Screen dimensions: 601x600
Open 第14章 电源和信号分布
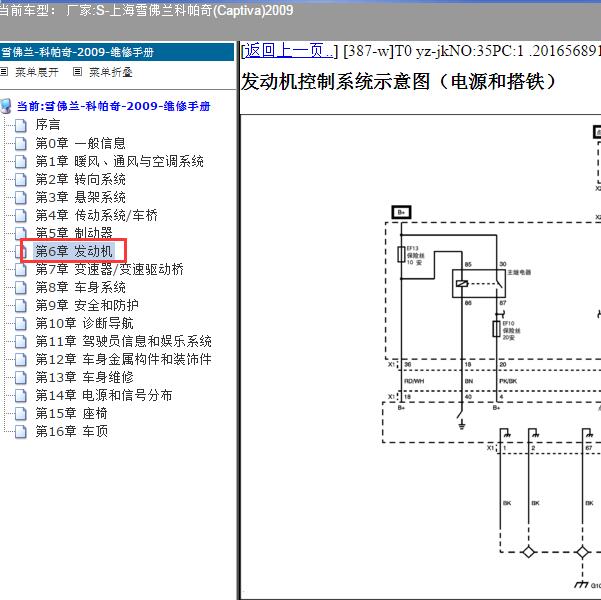tap(104, 395)
